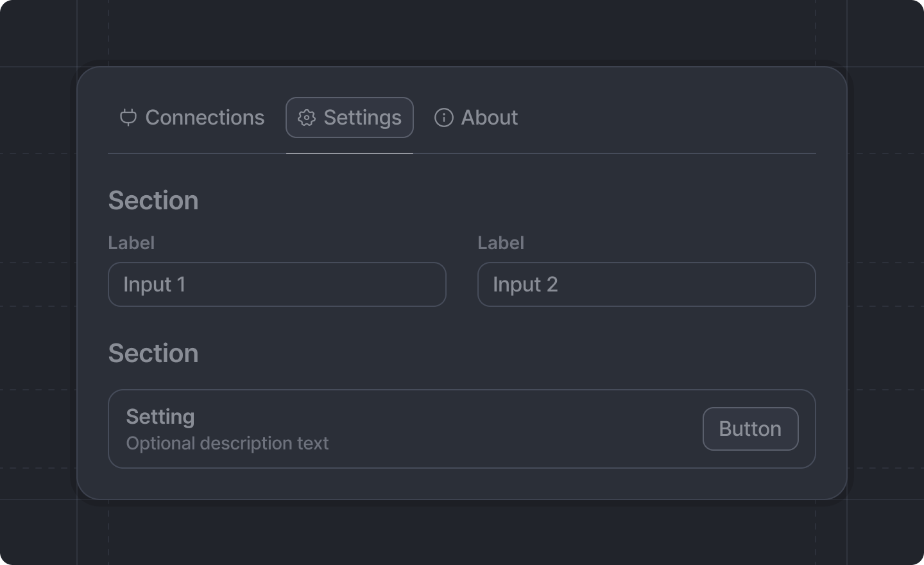Focus the Input 2 text field

point(646,284)
